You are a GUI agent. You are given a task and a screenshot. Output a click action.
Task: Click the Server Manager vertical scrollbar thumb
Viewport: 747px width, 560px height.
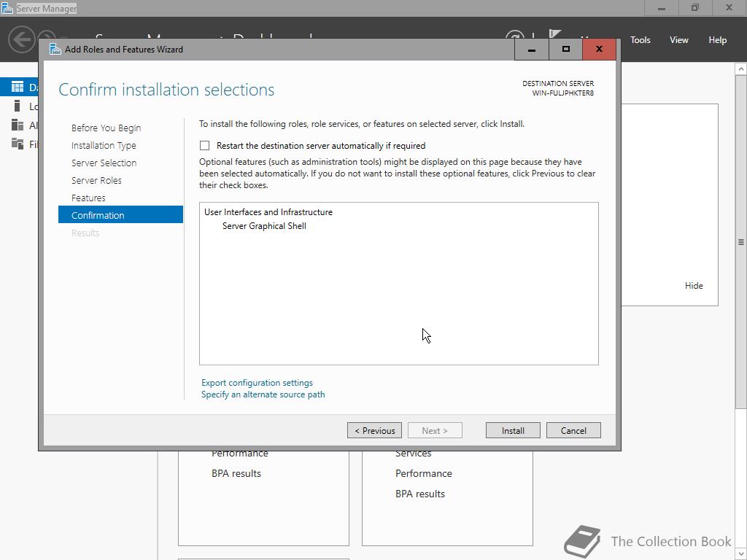point(741,241)
